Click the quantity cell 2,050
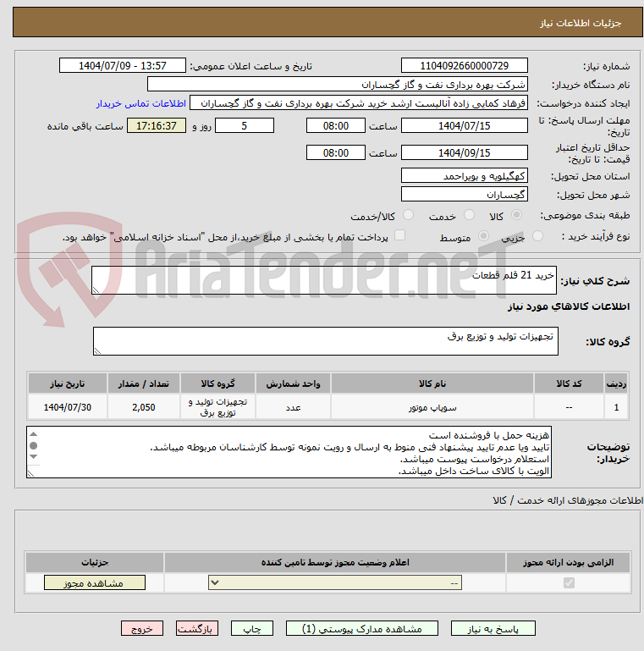Image resolution: width=644 pixels, height=651 pixels. click(x=144, y=407)
